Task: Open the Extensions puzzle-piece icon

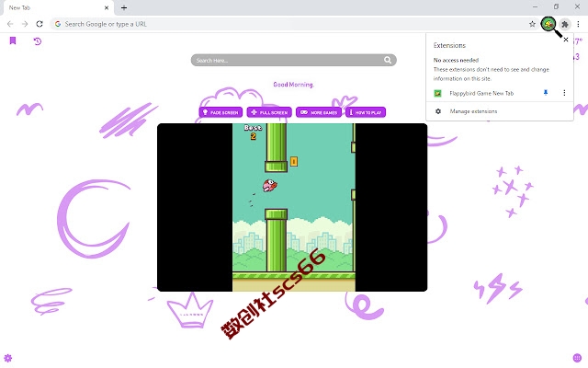Action: pyautogui.click(x=565, y=25)
